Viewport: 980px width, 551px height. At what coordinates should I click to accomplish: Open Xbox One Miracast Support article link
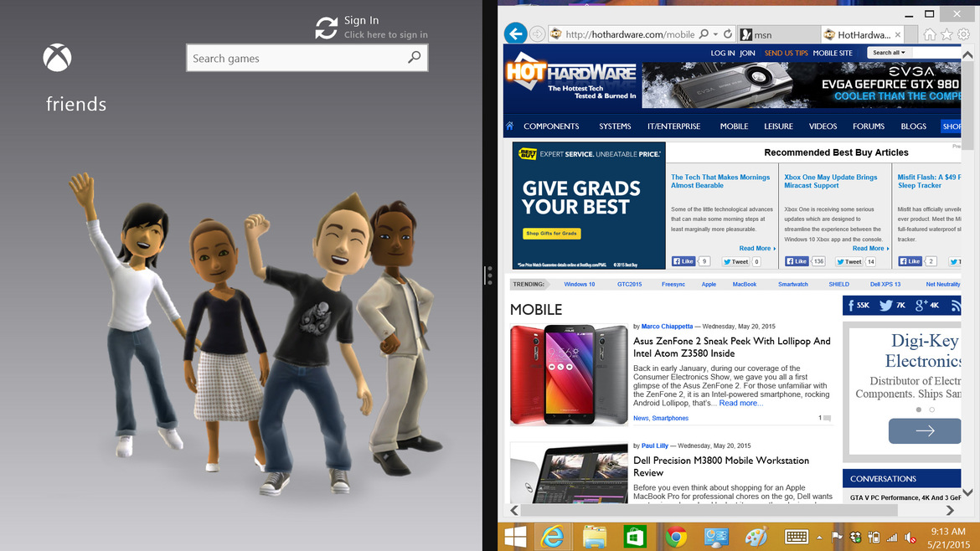831,181
